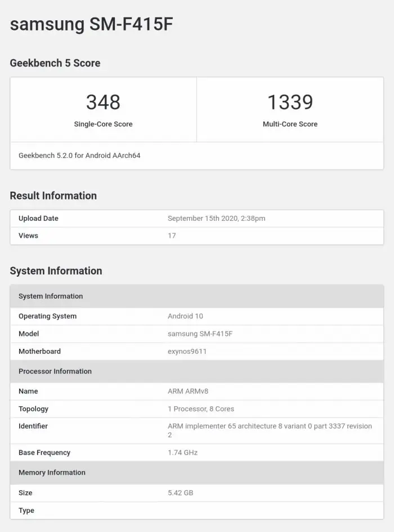Select the views count 17
This screenshot has width=394, height=532.
[x=172, y=236]
